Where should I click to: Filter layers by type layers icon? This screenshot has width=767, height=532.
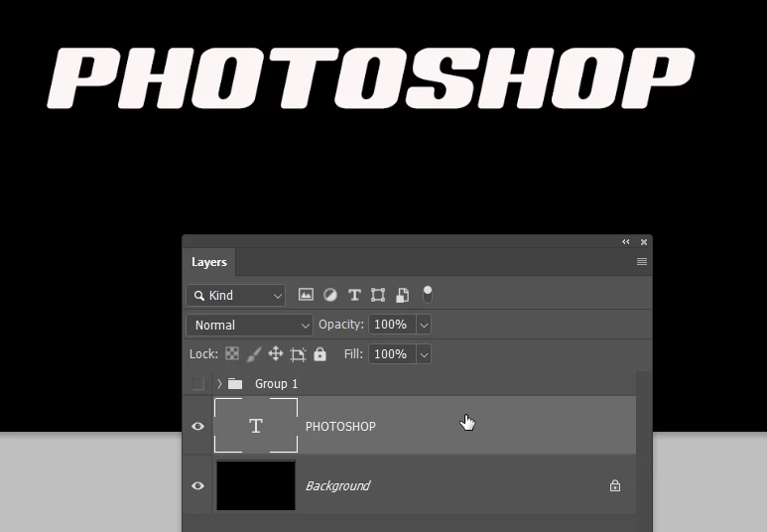(354, 295)
